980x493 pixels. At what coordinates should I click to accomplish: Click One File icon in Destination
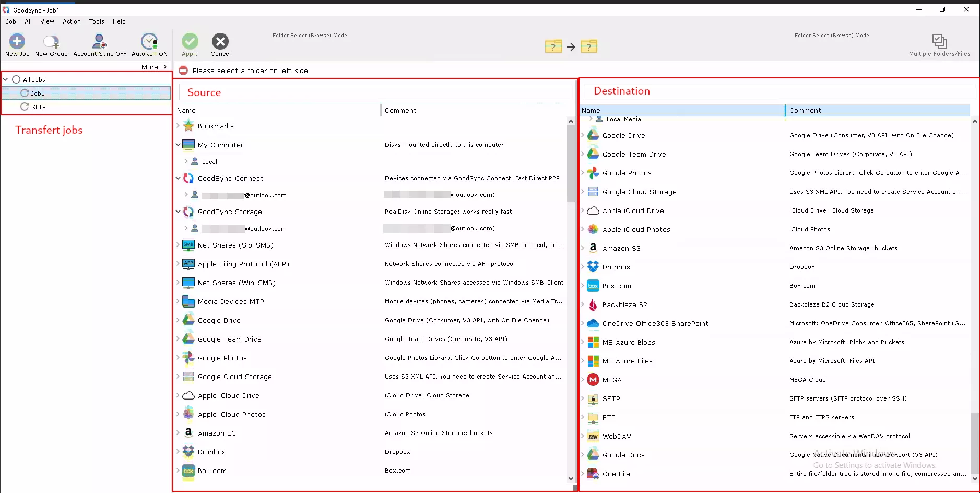pyautogui.click(x=593, y=474)
